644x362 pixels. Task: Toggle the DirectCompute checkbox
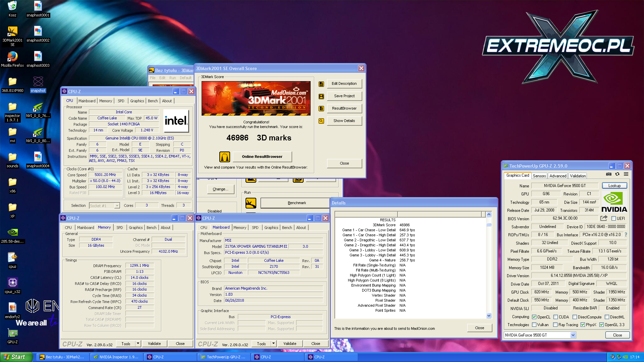[575, 317]
